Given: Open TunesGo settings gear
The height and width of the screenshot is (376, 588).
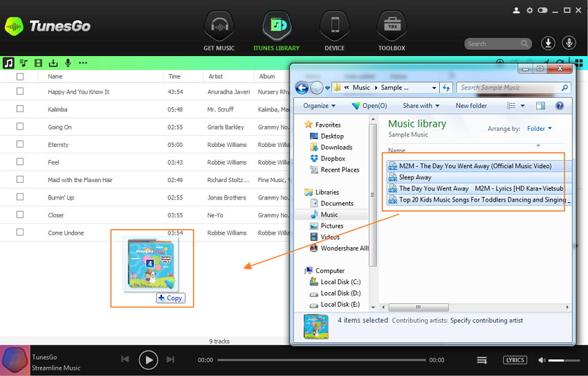Looking at the screenshot, I should (x=529, y=10).
